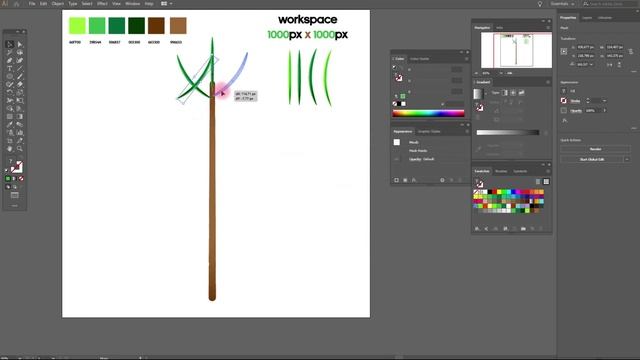Open Swatches panel options menu

[548, 171]
